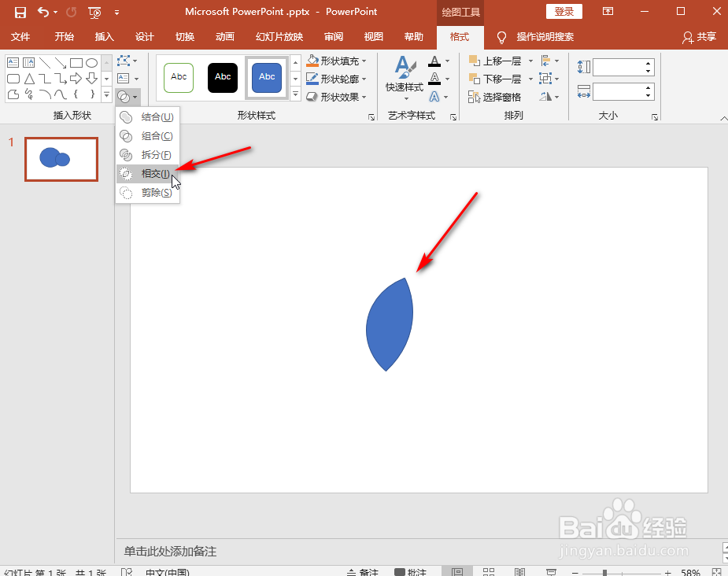Undo the last action
The image size is (728, 576).
pyautogui.click(x=43, y=12)
